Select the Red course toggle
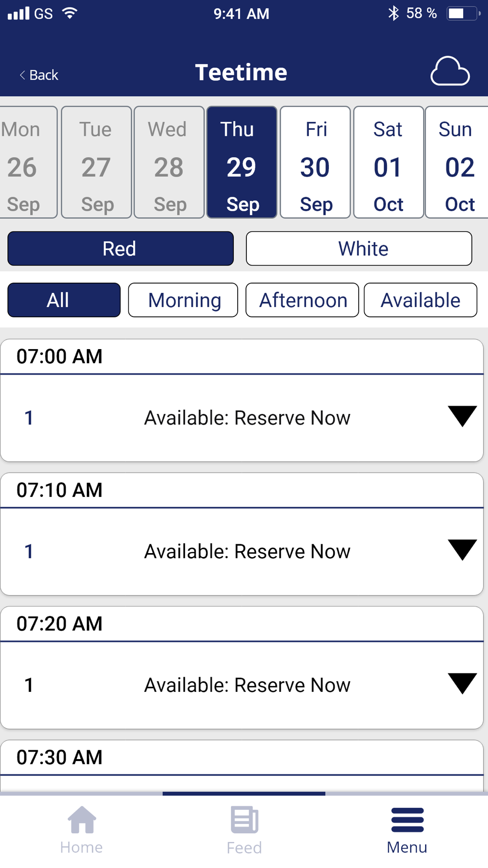 120,248
